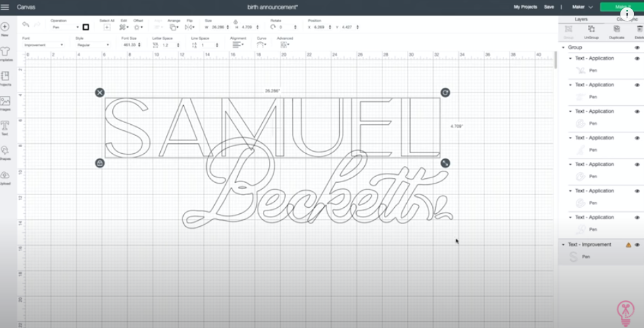This screenshot has width=644, height=328.
Task: Click the Canvas label in header
Action: click(x=26, y=7)
